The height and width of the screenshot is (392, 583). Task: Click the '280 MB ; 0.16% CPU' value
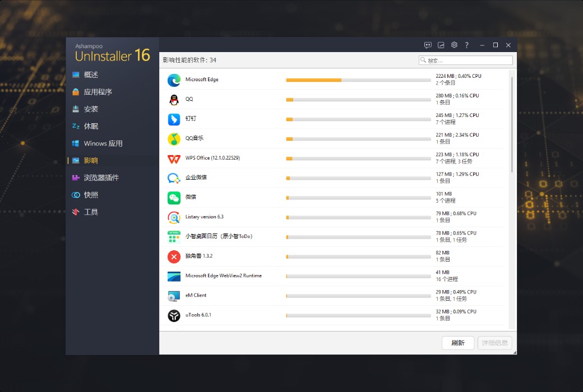click(x=457, y=96)
